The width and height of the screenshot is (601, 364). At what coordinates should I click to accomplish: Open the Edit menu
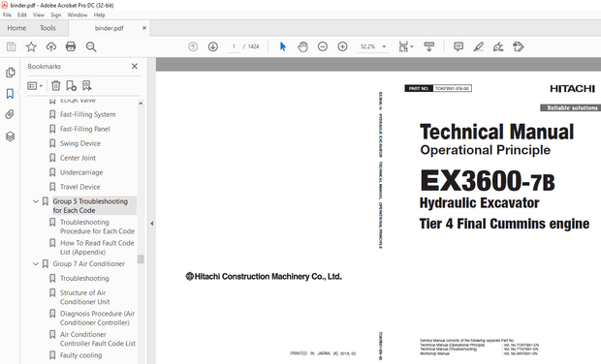tap(22, 15)
